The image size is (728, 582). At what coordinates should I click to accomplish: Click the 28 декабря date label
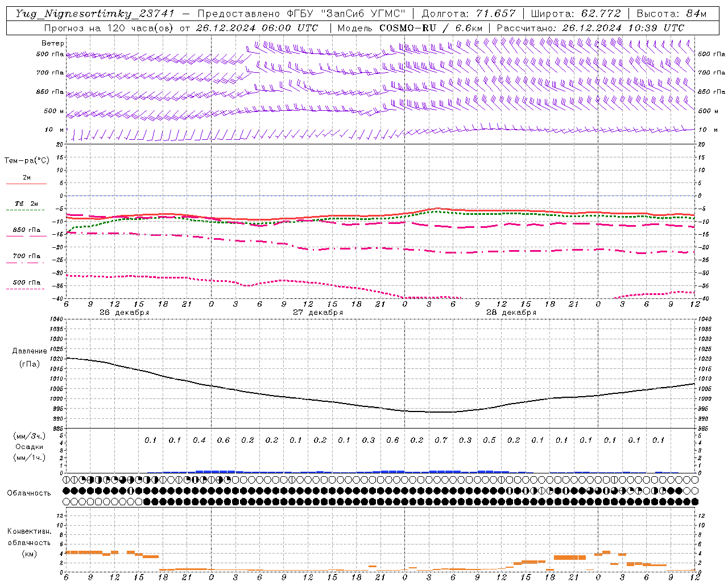511,313
